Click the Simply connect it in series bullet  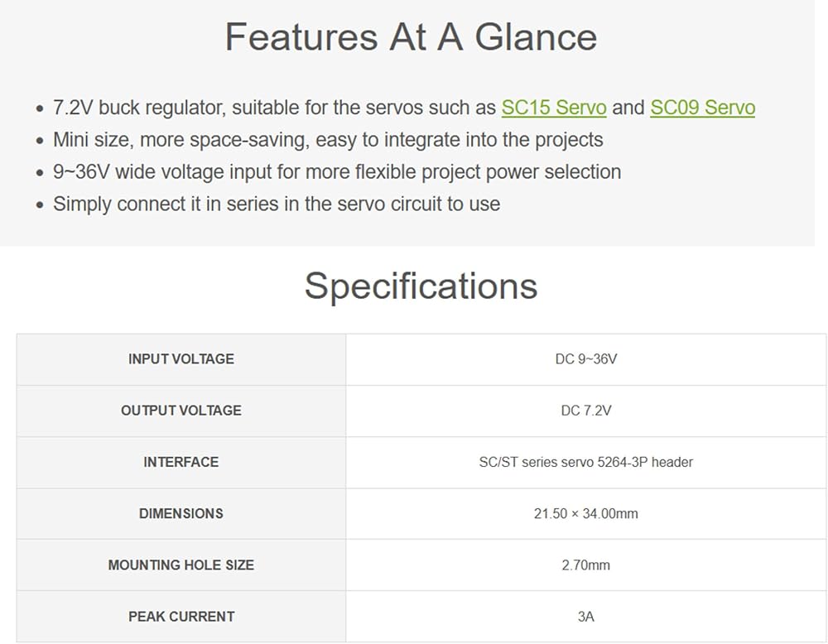point(277,204)
